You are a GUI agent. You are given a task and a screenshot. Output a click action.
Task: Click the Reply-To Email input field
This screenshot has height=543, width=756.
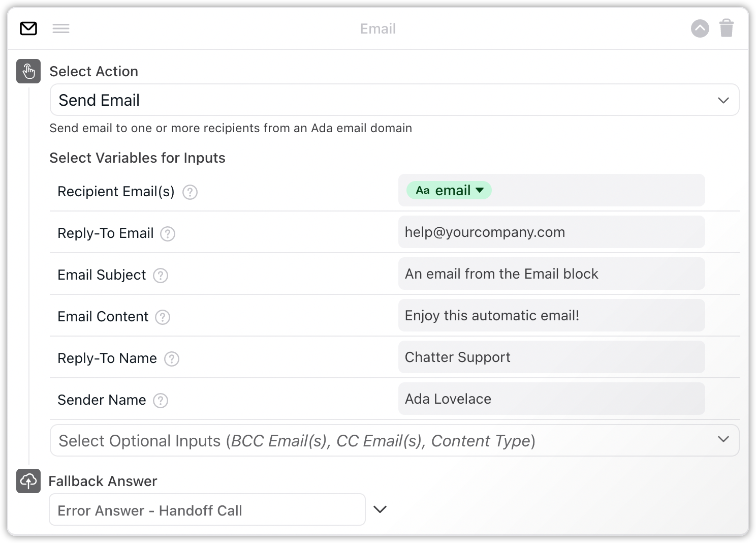551,232
